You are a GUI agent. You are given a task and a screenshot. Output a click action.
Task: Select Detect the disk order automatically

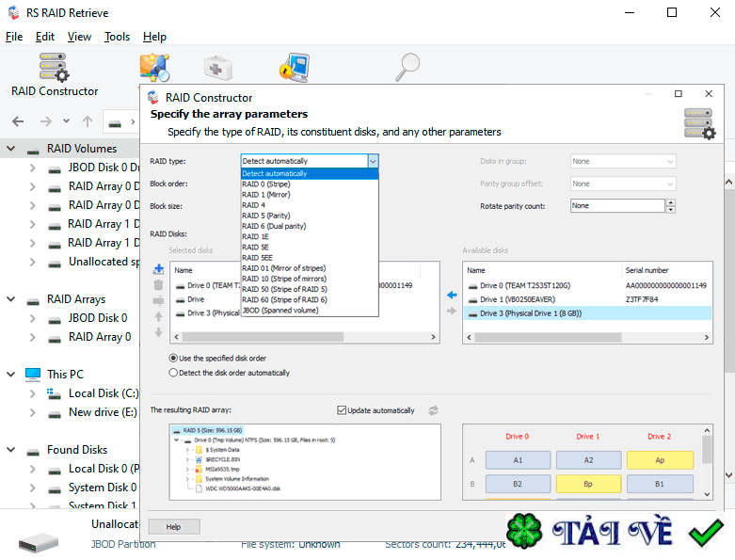[x=173, y=373]
